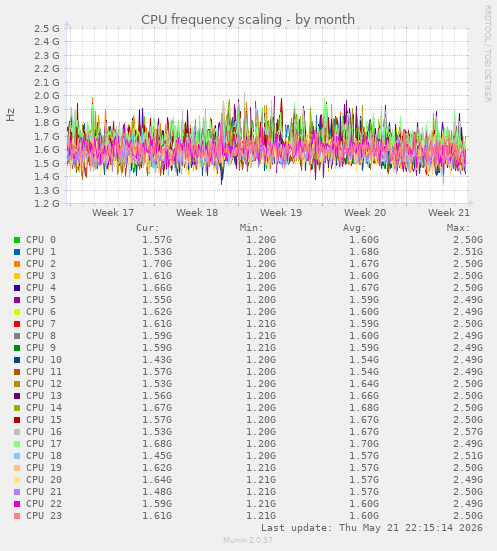This screenshot has height=551, width=497.
Task: Click the light green CPU 17 swatch
Action: 17,444
